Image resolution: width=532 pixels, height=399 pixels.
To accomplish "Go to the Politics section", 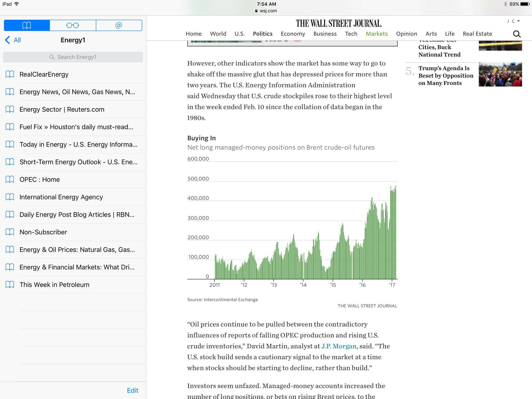I will [x=262, y=34].
